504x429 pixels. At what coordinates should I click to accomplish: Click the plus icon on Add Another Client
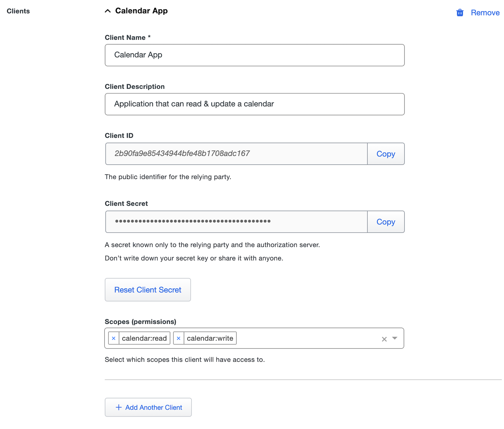119,407
